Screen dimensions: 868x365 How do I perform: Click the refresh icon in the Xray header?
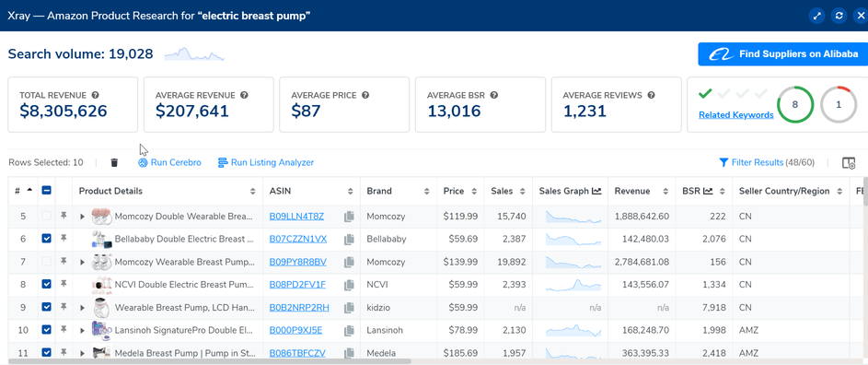pyautogui.click(x=839, y=16)
